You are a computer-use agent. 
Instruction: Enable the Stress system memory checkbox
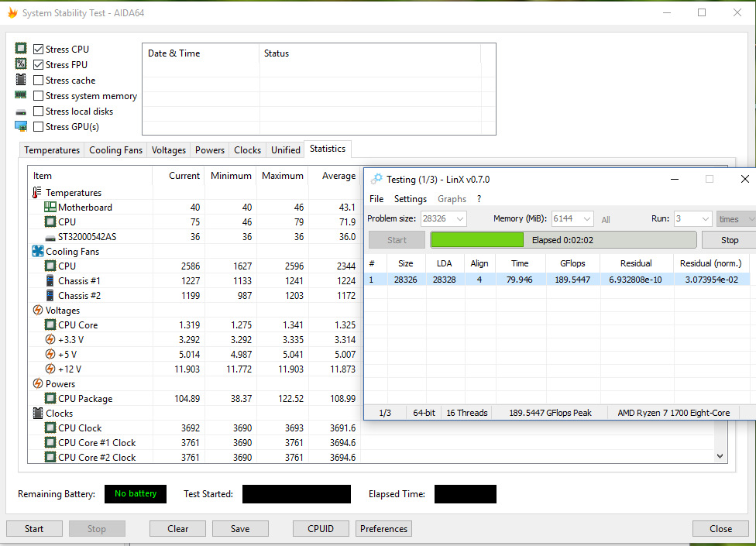(x=39, y=96)
